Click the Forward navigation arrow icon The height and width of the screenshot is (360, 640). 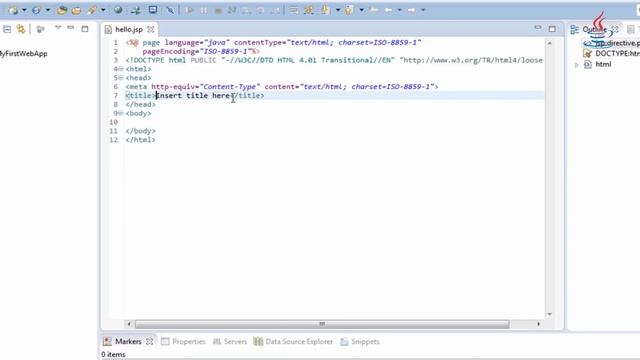[411, 10]
